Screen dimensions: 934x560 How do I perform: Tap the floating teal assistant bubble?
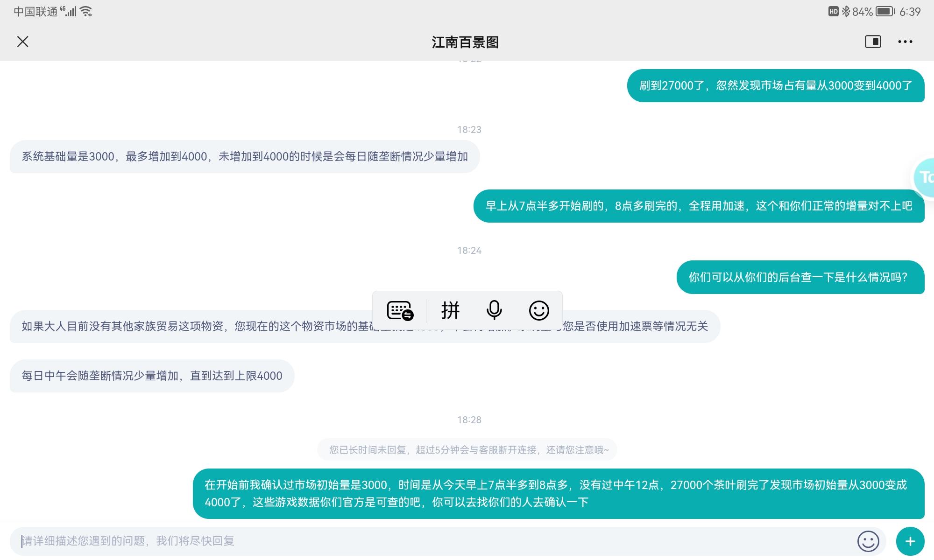coord(925,177)
